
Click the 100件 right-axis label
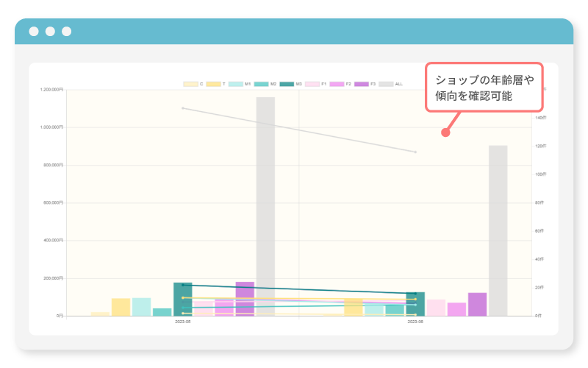541,174
